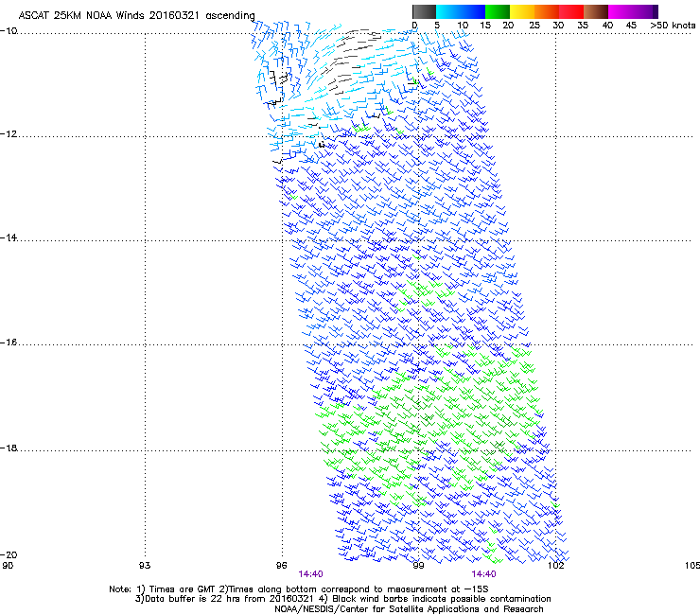Viewport: 700px width, 615px height.
Task: Click the '105' longitude axis label
Action: [x=692, y=566]
